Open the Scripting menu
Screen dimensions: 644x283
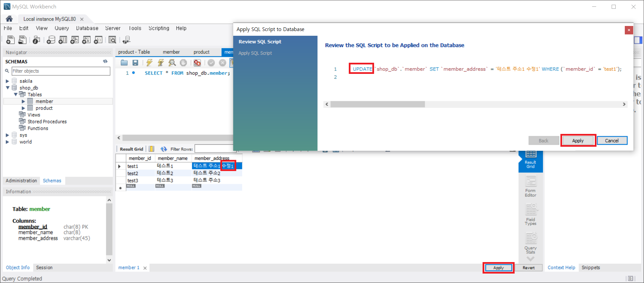[x=159, y=28]
